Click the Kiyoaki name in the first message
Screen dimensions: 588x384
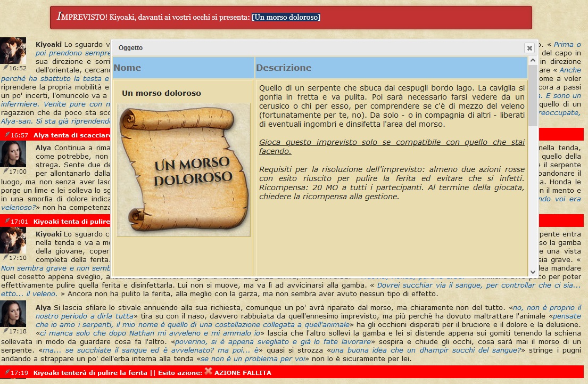tap(49, 44)
